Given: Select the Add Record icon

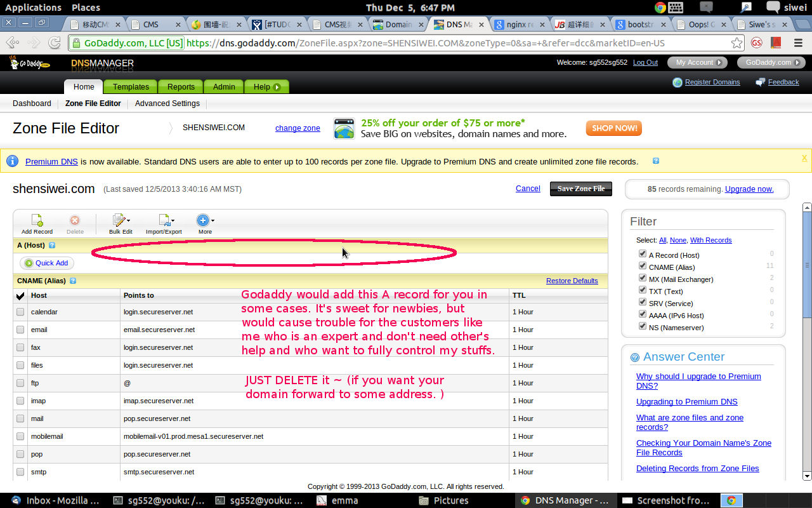Looking at the screenshot, I should [37, 219].
